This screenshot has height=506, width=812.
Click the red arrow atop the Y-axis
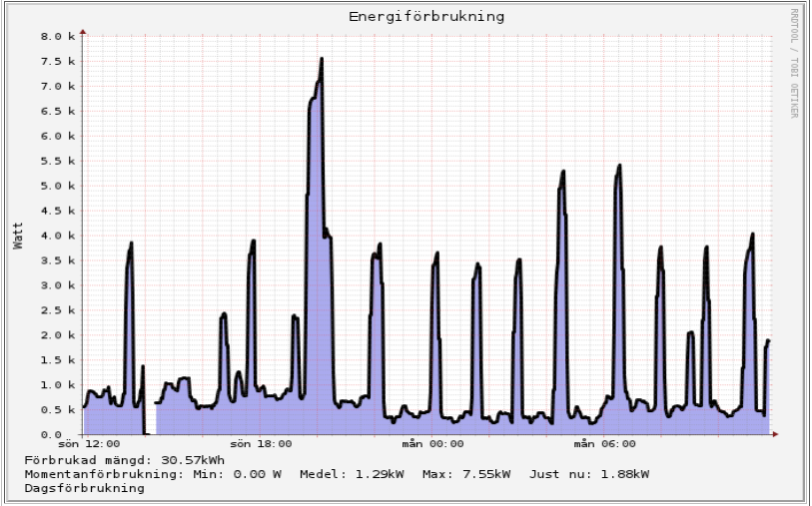coord(83,30)
